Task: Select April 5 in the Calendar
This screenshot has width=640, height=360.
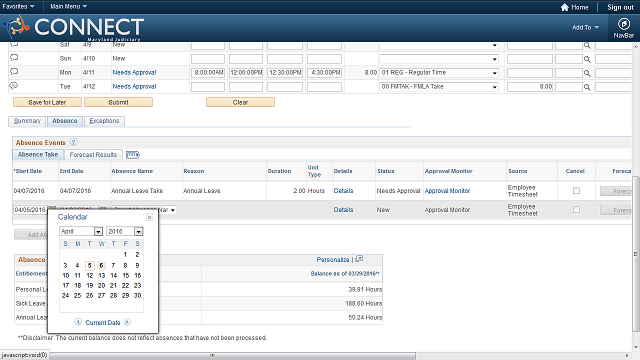Action: (x=90, y=265)
